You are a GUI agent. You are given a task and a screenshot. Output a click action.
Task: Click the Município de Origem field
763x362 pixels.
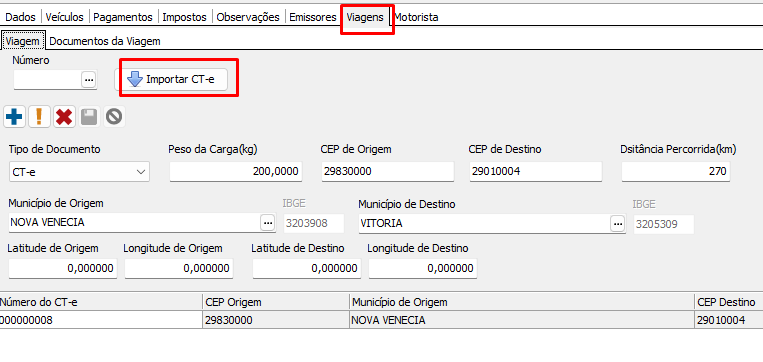pos(134,223)
